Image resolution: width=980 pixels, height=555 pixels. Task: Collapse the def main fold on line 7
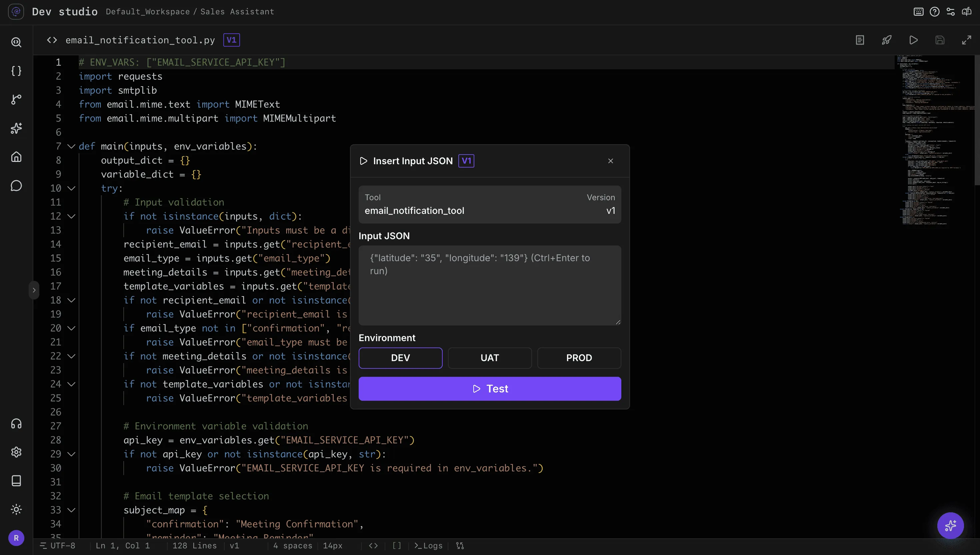(x=71, y=146)
